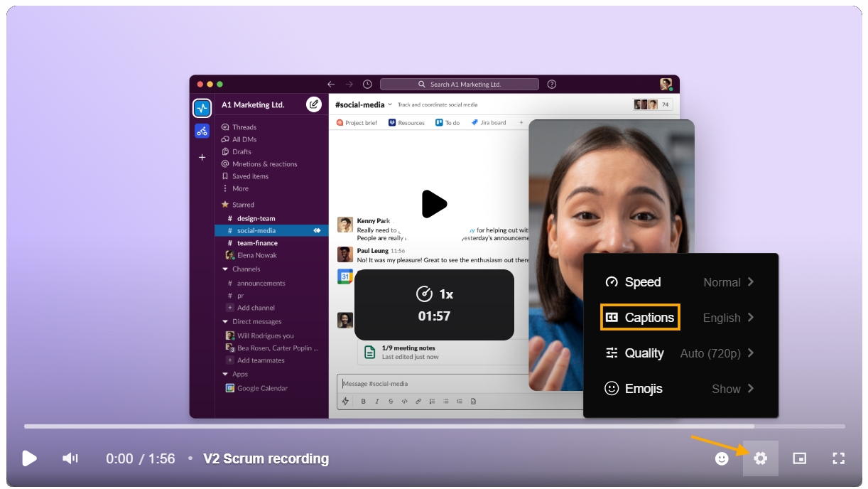Click the V2 Scrum recording title

pyautogui.click(x=266, y=458)
